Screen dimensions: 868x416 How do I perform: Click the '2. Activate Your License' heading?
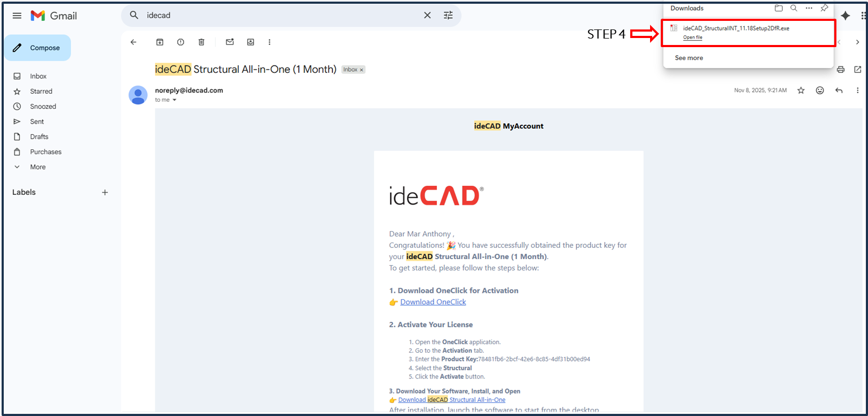tap(431, 324)
